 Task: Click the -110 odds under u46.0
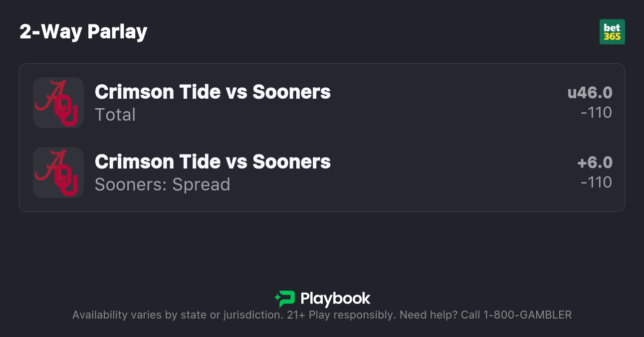[x=596, y=113]
